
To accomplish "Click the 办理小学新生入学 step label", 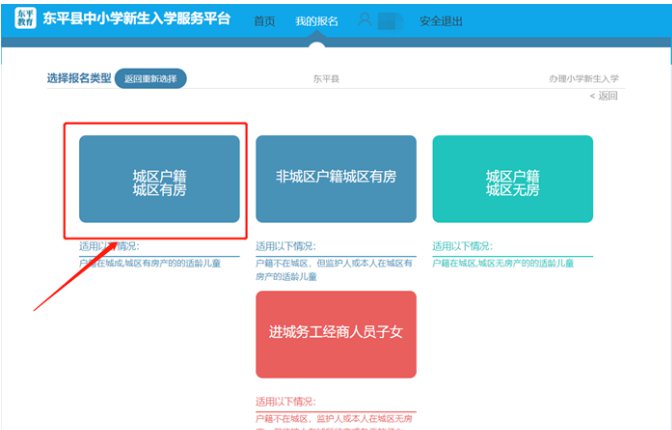I will pyautogui.click(x=584, y=78).
